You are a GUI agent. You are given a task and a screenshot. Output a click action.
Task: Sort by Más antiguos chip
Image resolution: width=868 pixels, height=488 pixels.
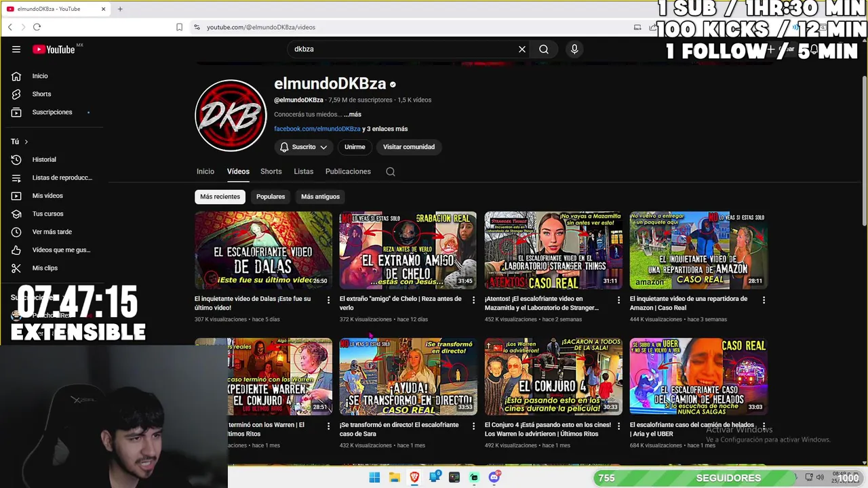(x=320, y=197)
